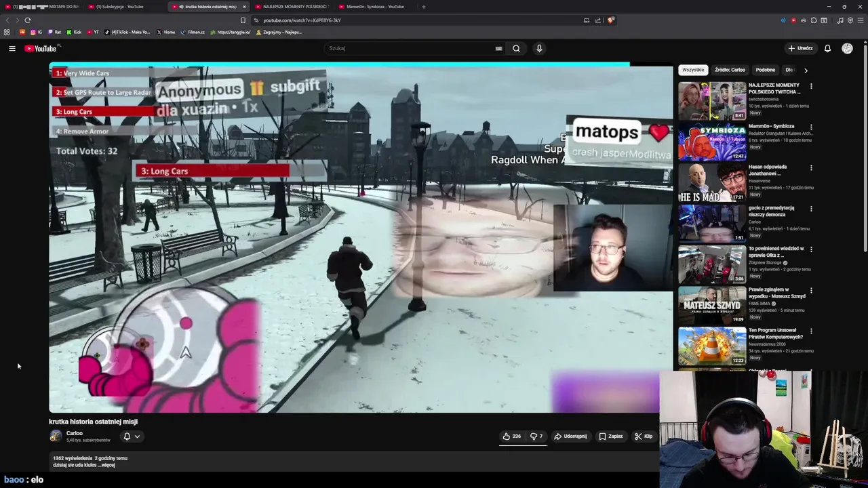Viewport: 868px width, 488px height.
Task: Reload the page
Action: pos(27,20)
